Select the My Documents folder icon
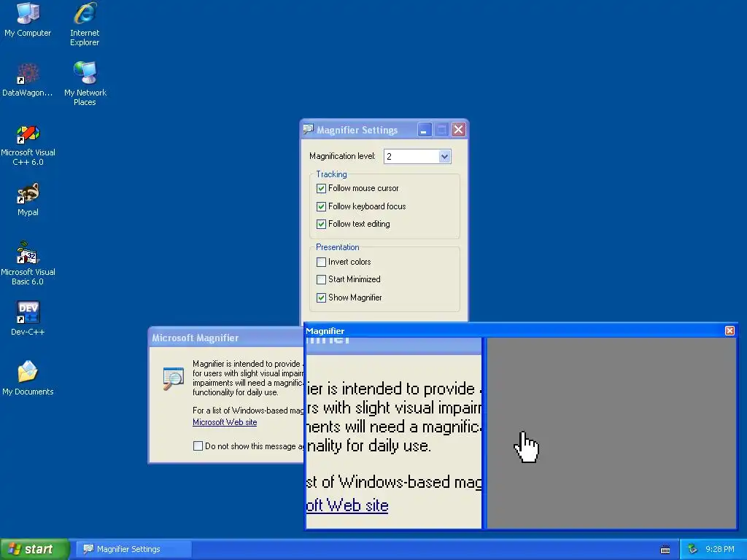 (x=28, y=378)
